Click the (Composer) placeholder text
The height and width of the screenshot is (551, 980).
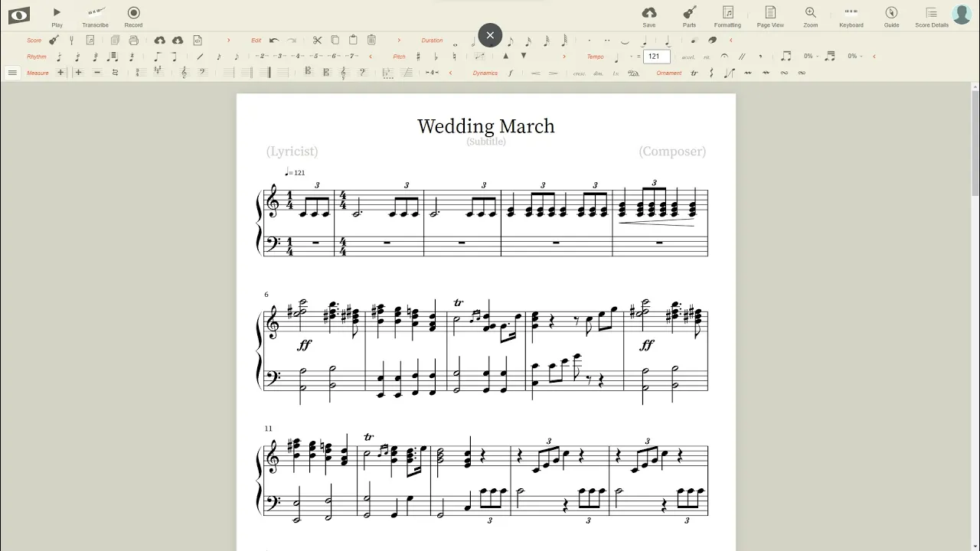pyautogui.click(x=672, y=152)
